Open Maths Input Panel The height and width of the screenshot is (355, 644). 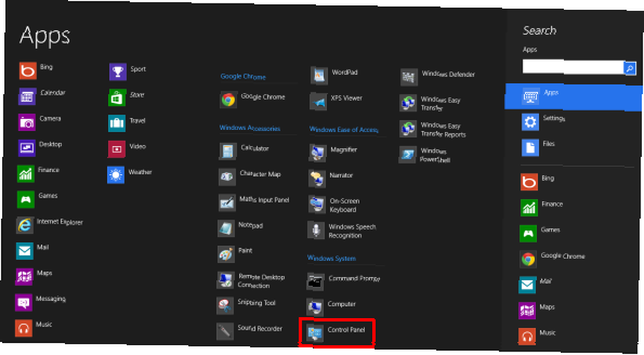point(254,202)
